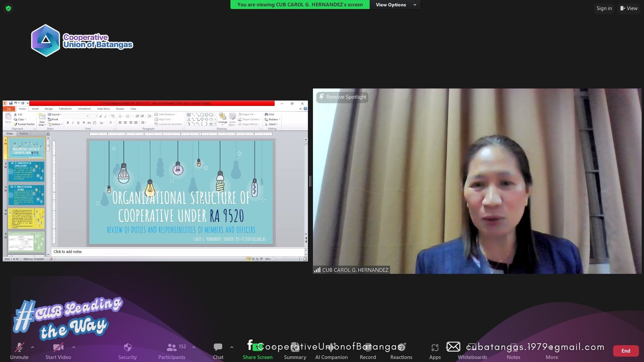Image resolution: width=644 pixels, height=362 pixels.
Task: Expand the View Options dropdown
Action: [x=395, y=5]
